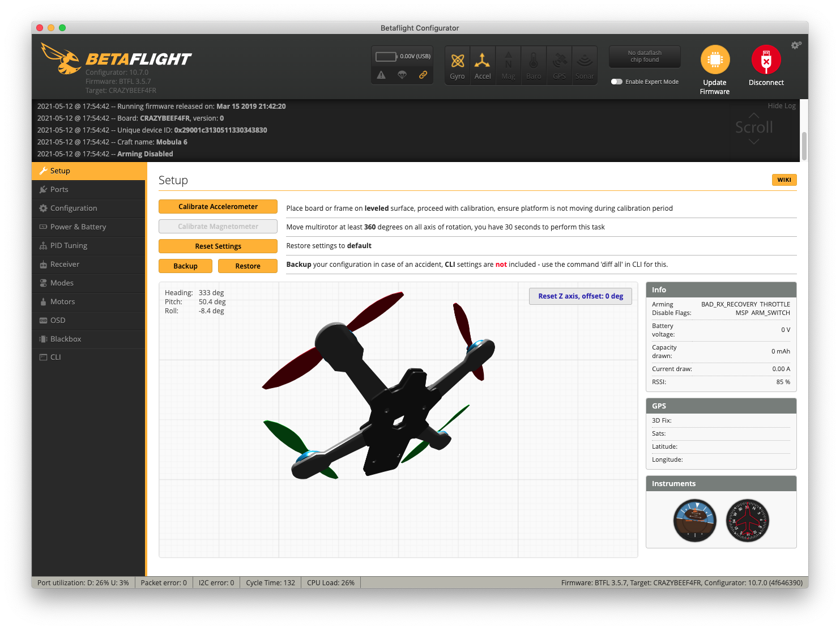Click the heading compass instrument
Image resolution: width=840 pixels, height=630 pixels.
click(748, 521)
